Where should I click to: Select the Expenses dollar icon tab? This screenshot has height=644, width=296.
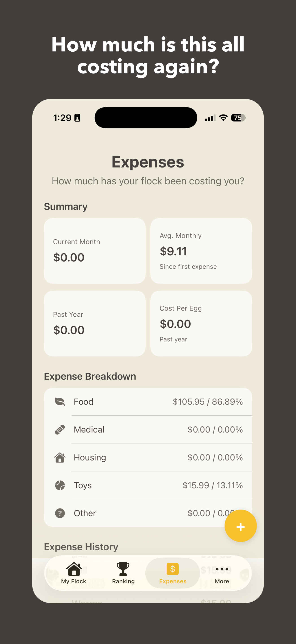point(173,573)
